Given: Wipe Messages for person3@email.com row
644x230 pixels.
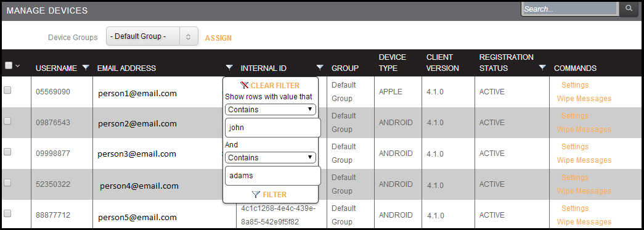Looking at the screenshot, I should [584, 160].
